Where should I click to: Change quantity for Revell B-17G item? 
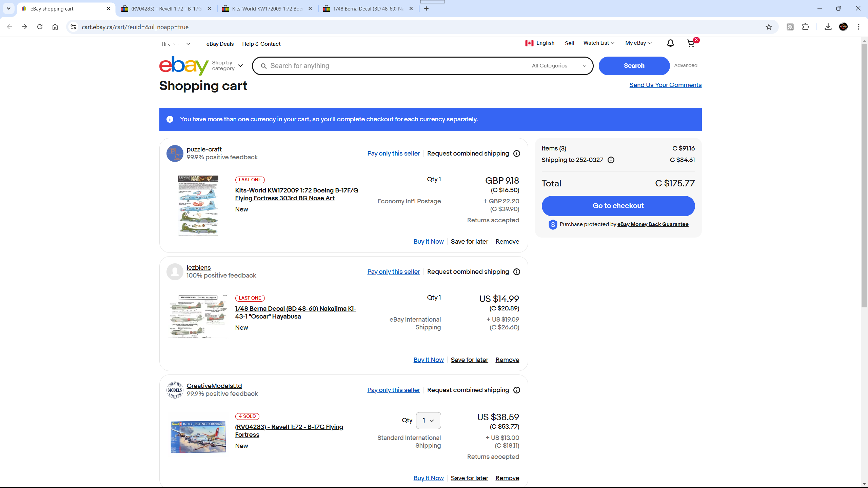click(x=428, y=420)
